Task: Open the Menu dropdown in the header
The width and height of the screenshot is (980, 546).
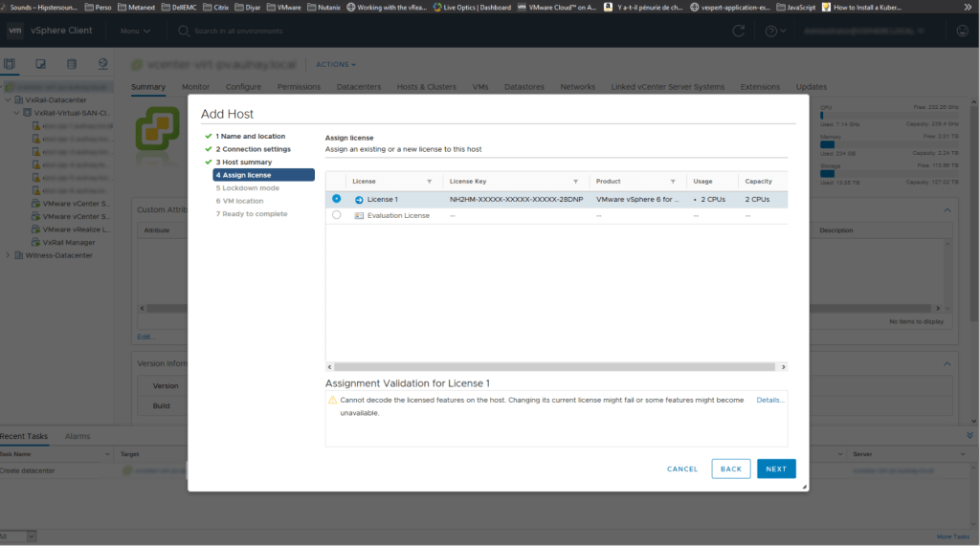Action: [x=134, y=31]
